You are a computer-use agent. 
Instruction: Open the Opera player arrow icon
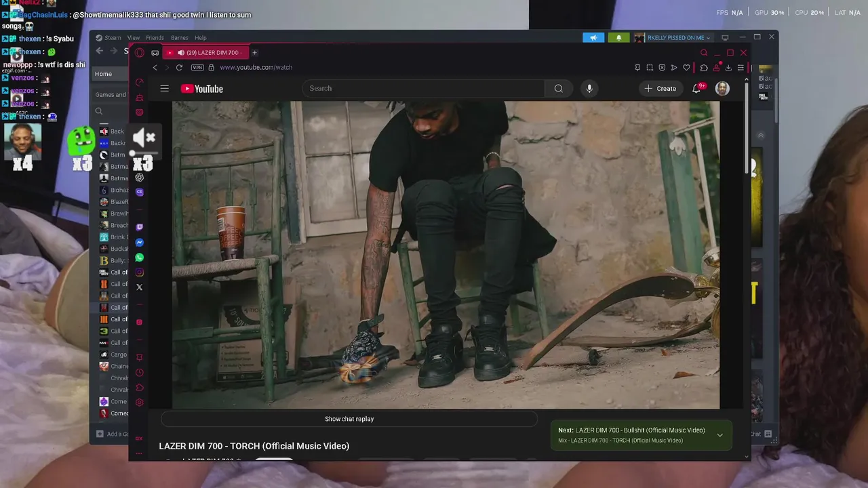673,68
